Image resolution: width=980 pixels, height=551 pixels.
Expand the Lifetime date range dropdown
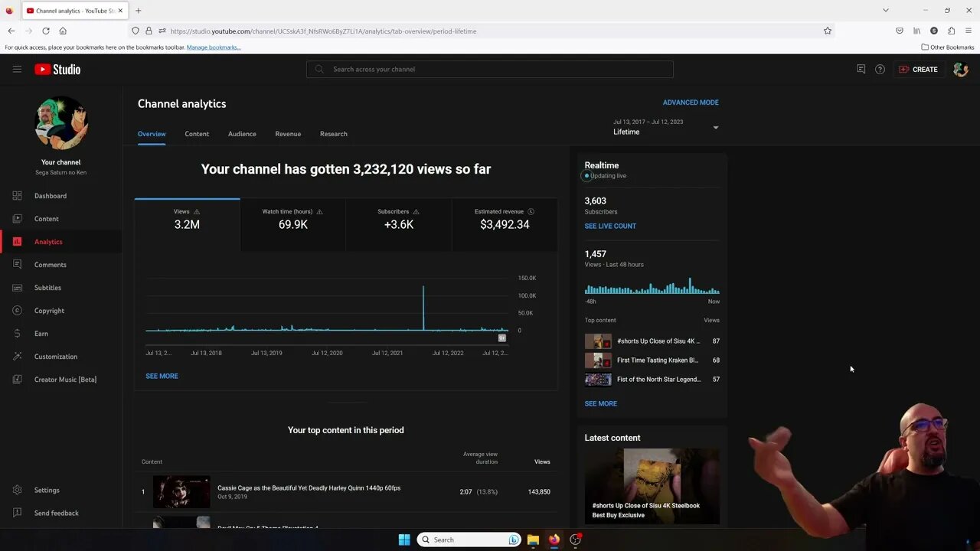pyautogui.click(x=716, y=128)
